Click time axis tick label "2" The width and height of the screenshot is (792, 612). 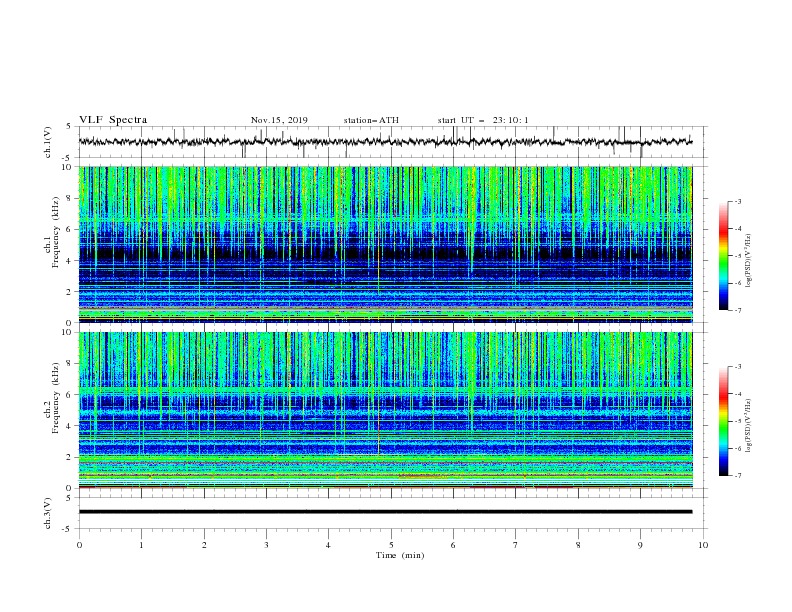coord(204,545)
